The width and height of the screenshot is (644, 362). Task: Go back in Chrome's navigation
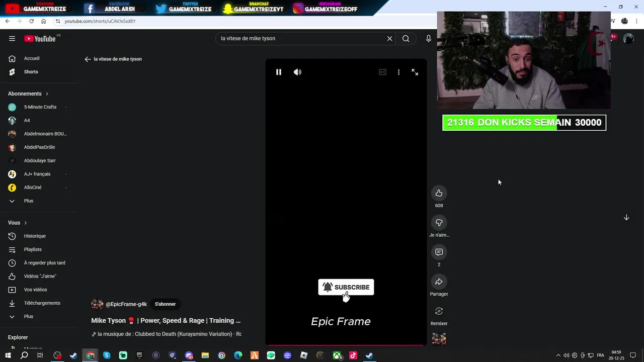coord(7,21)
